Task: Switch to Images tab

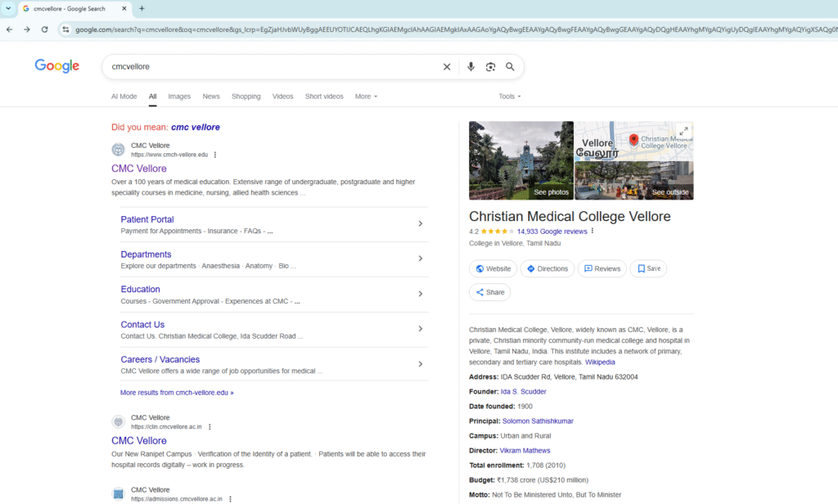Action: tap(179, 97)
